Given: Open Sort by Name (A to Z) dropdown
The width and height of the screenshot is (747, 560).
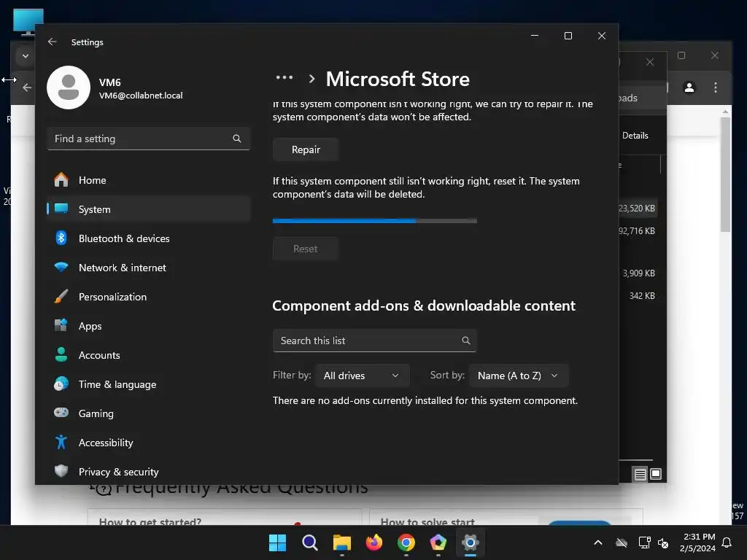Looking at the screenshot, I should tap(519, 376).
